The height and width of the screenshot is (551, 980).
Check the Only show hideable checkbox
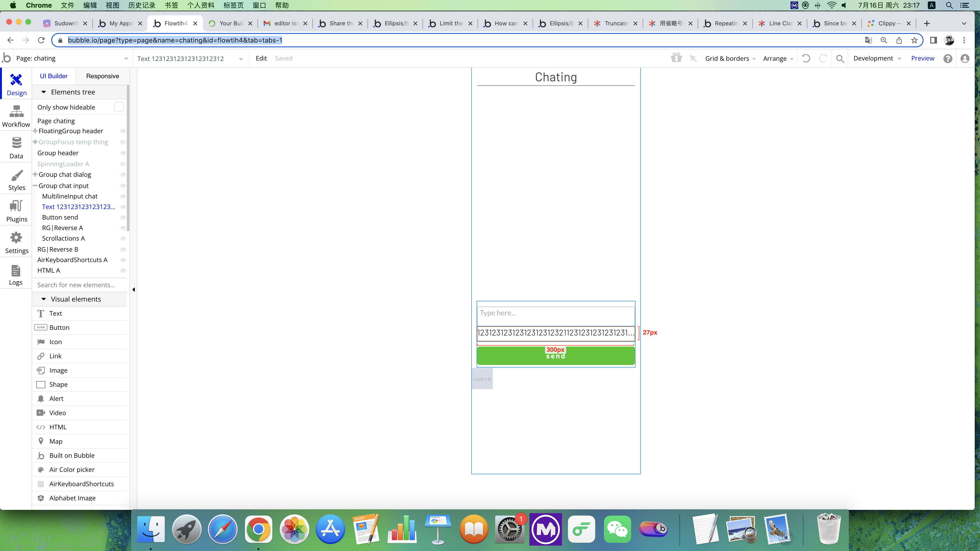point(119,107)
